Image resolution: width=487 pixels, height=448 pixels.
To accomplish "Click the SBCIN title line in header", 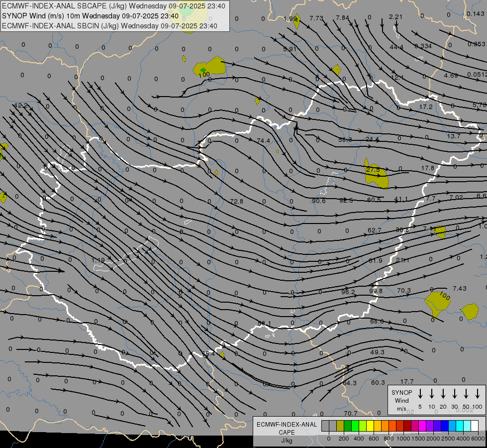I will click(x=109, y=26).
